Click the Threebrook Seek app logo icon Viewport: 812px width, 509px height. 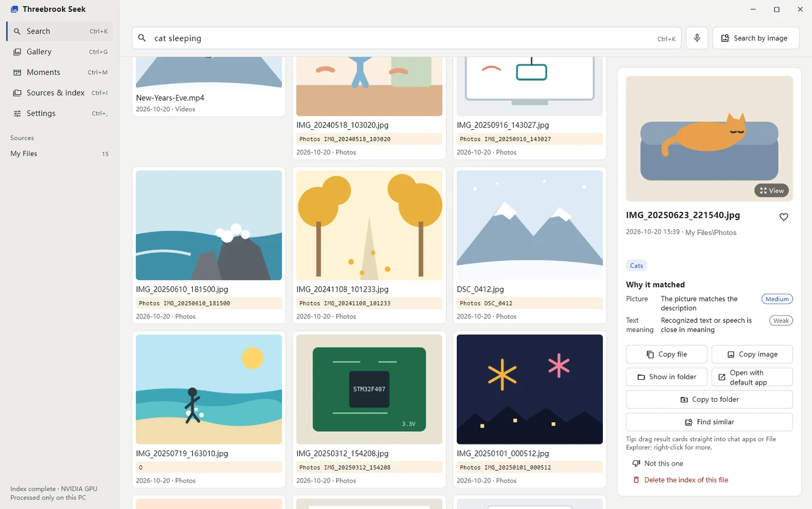coord(14,9)
